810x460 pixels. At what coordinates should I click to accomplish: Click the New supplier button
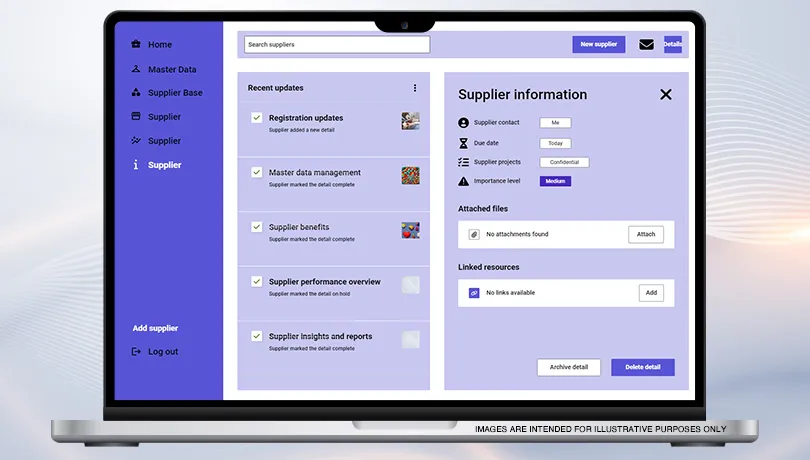pyautogui.click(x=598, y=44)
